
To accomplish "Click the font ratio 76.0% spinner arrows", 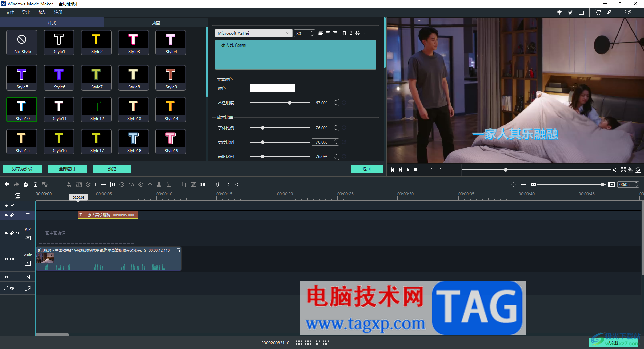I will point(336,128).
